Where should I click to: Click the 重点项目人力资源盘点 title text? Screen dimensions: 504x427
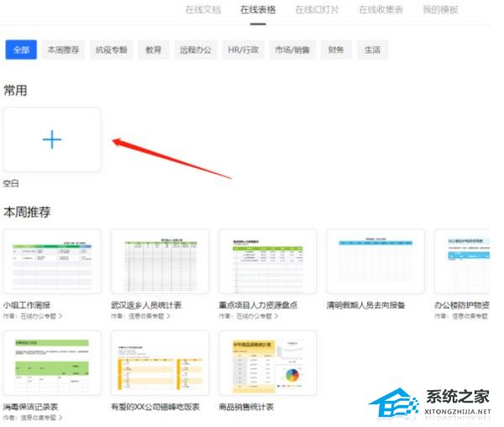coord(258,305)
